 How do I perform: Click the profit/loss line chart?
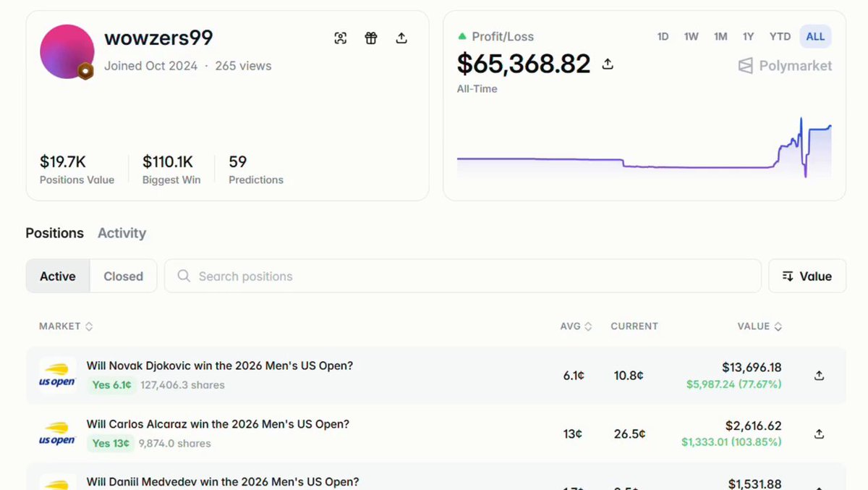pyautogui.click(x=644, y=148)
